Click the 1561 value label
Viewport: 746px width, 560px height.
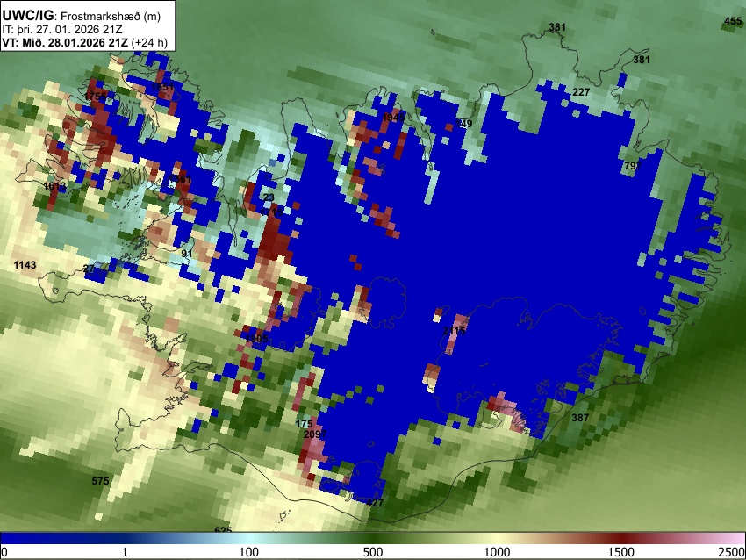(180, 179)
